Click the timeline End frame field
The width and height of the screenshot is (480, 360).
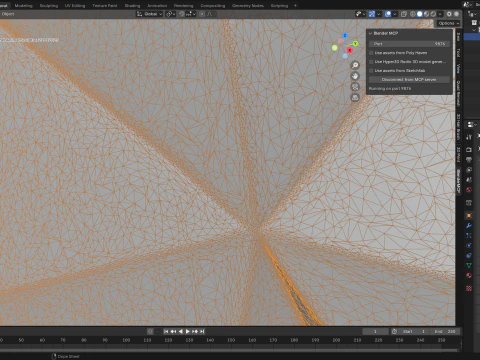tap(446, 331)
